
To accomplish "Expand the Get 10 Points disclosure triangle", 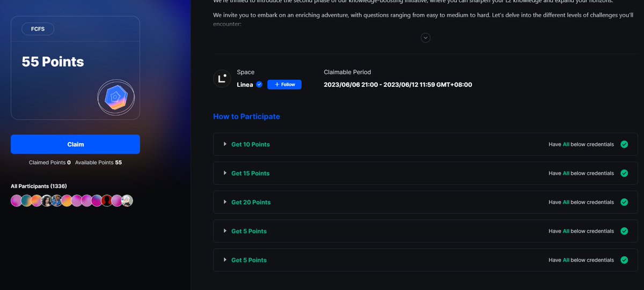I will (225, 144).
